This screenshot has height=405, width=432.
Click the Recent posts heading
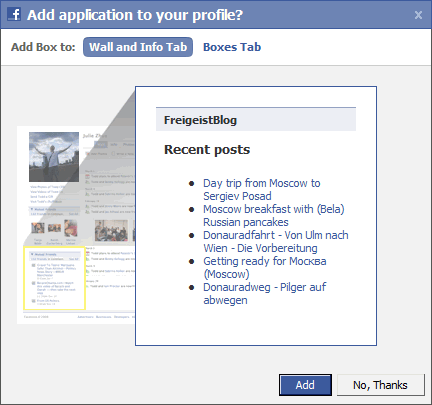pos(207,150)
